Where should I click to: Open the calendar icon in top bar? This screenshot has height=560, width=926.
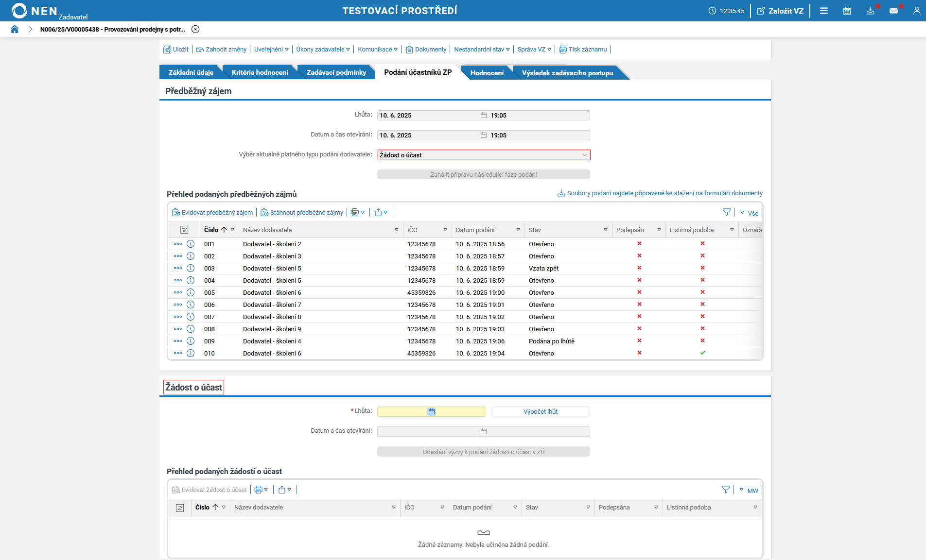pyautogui.click(x=847, y=11)
